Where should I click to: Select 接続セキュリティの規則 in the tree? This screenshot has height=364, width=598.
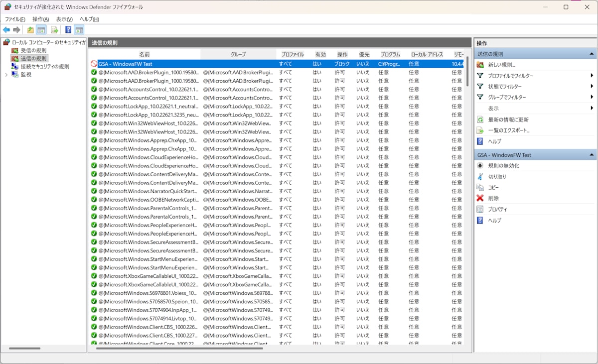pyautogui.click(x=45, y=66)
